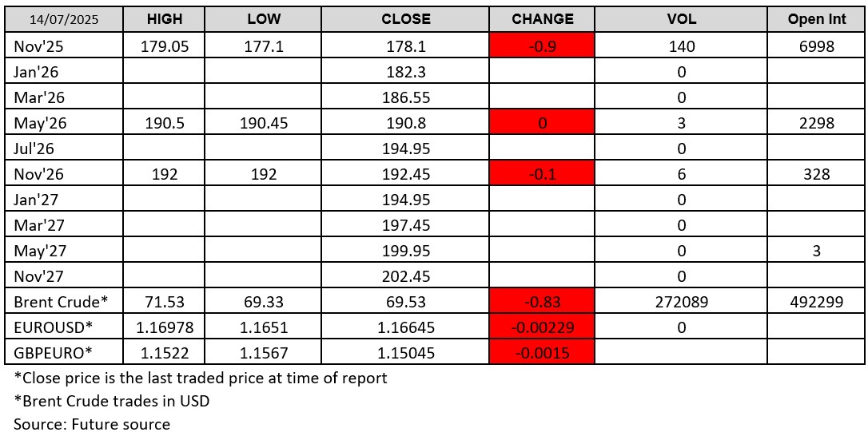Screen dimensions: 868x432
Task: Select May'26 high value 190.5
Action: 165,123
